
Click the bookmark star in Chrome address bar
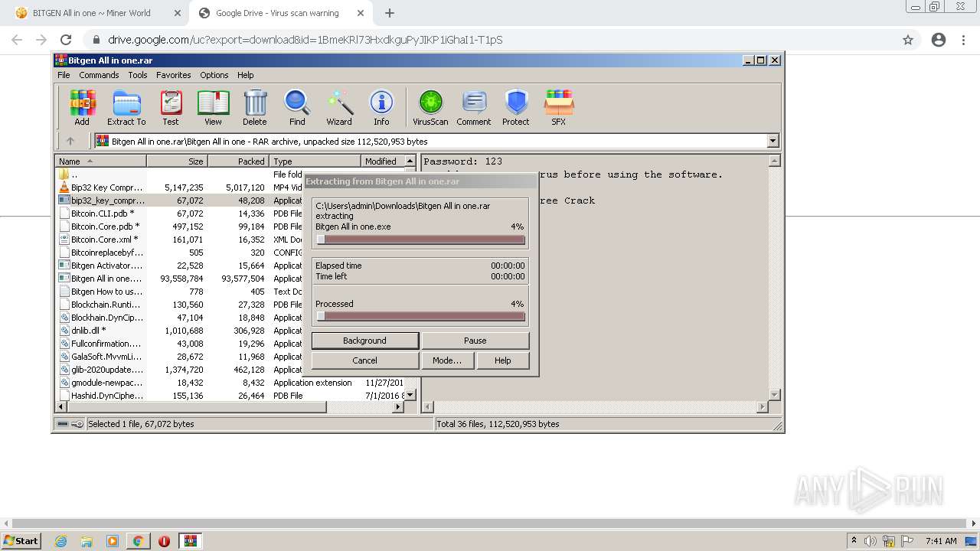click(x=908, y=40)
